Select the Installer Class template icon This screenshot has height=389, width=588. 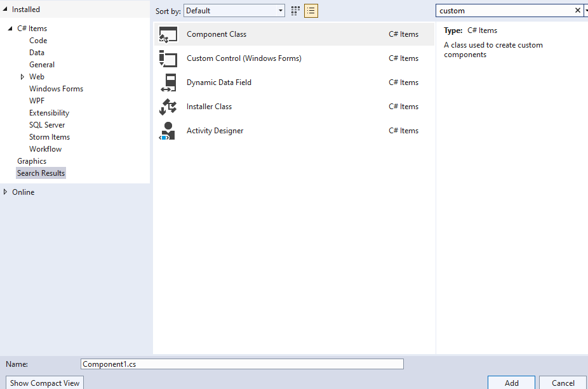pos(168,106)
